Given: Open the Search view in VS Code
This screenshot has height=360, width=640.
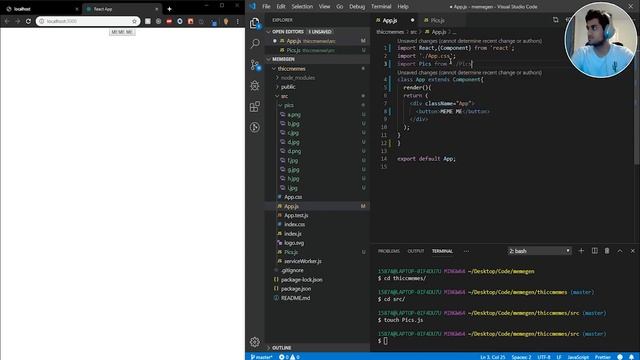Looking at the screenshot, I should [255, 43].
